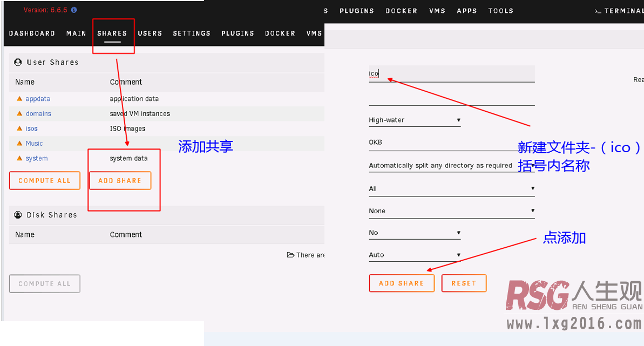Click Compute All under Disk Shares

45,283
